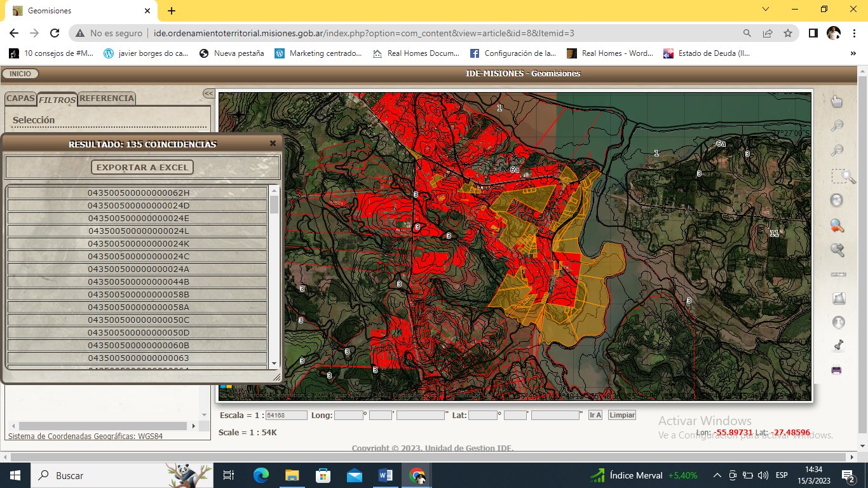Select the pushpin marker tool
The height and width of the screenshot is (488, 868).
pyautogui.click(x=837, y=346)
